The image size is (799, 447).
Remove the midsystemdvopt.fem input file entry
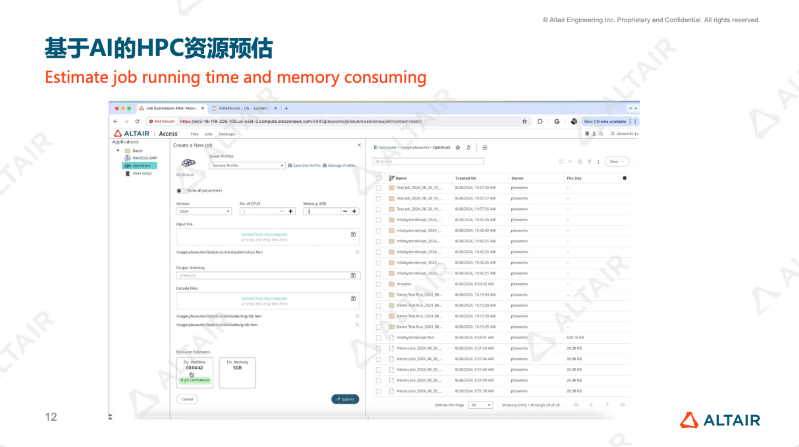(x=357, y=252)
